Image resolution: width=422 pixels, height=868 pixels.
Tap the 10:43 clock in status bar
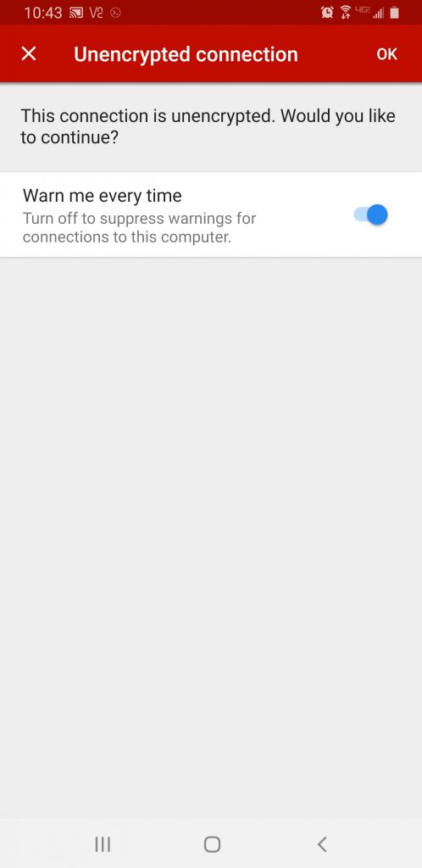tap(43, 13)
